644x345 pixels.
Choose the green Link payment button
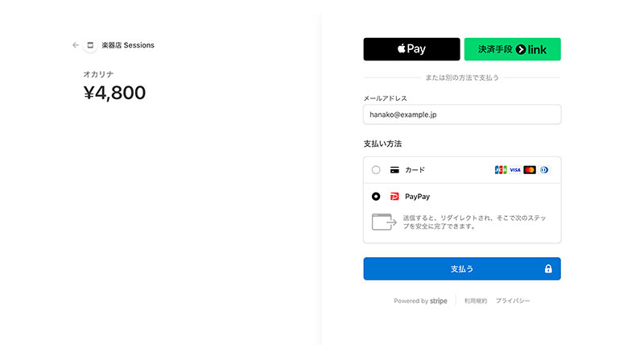click(512, 49)
